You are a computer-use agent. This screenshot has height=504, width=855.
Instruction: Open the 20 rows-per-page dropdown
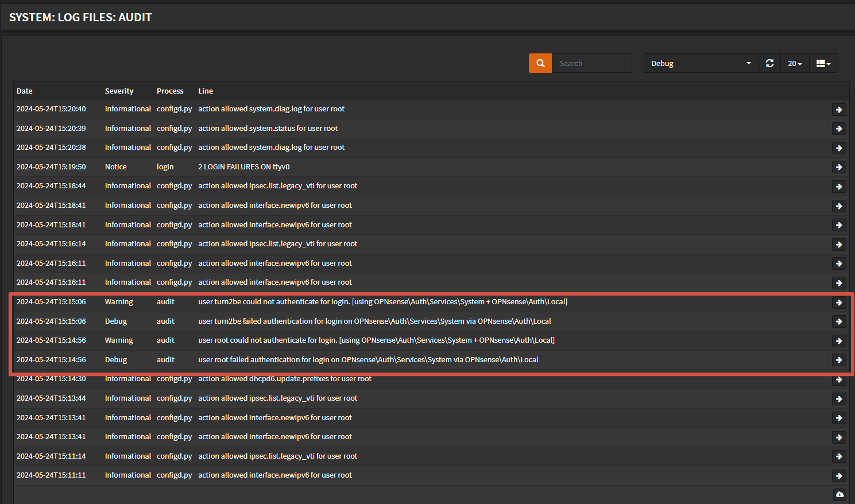point(795,63)
